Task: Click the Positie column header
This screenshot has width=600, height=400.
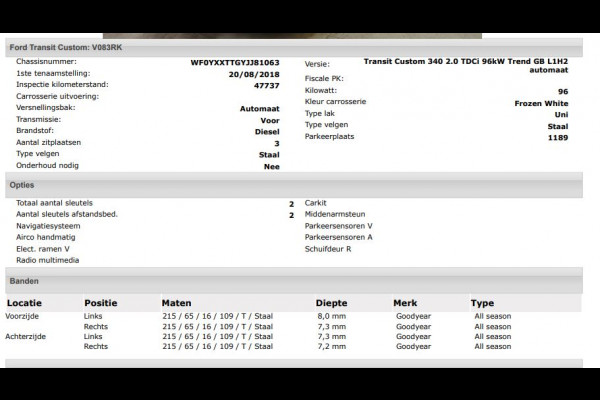Action: click(x=101, y=302)
